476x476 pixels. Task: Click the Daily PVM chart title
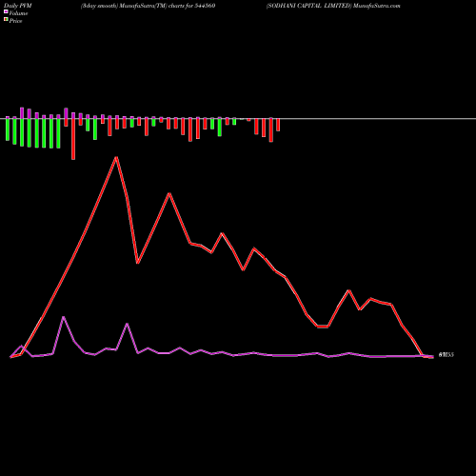coord(18,6)
